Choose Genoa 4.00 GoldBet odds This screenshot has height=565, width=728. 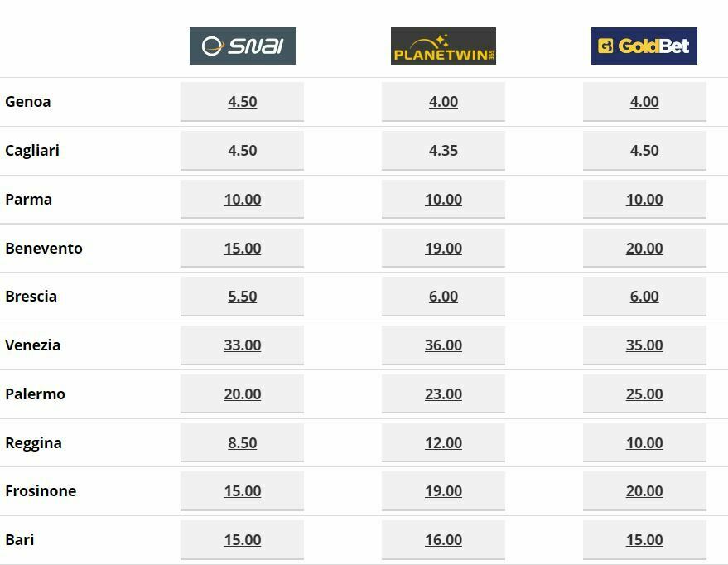tap(644, 102)
